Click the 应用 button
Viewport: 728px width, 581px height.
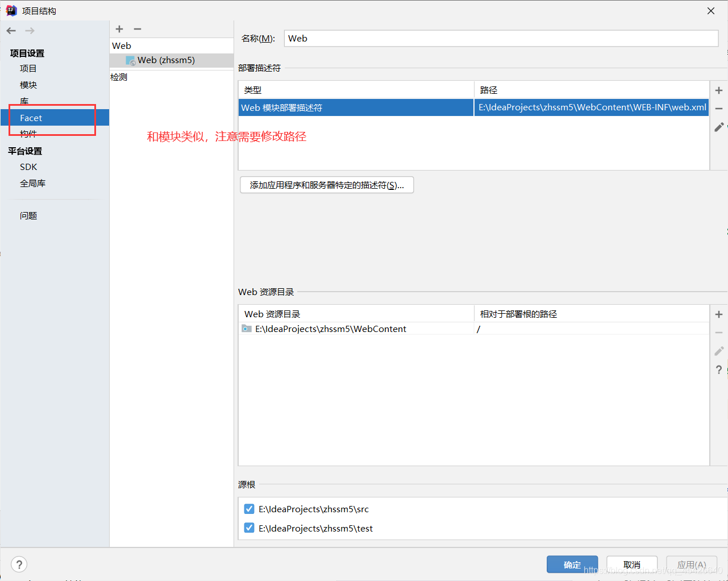[692, 565]
